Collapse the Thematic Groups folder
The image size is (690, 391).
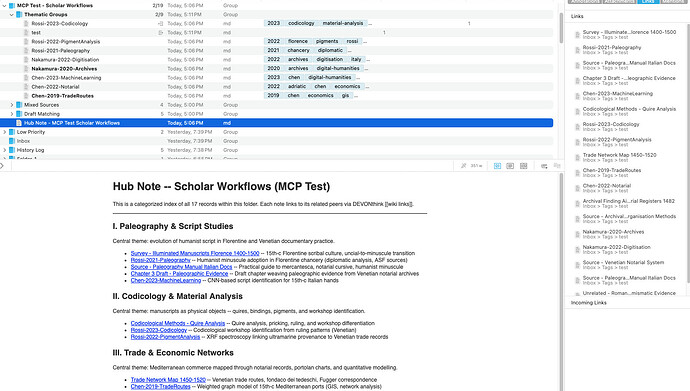[x=12, y=15]
